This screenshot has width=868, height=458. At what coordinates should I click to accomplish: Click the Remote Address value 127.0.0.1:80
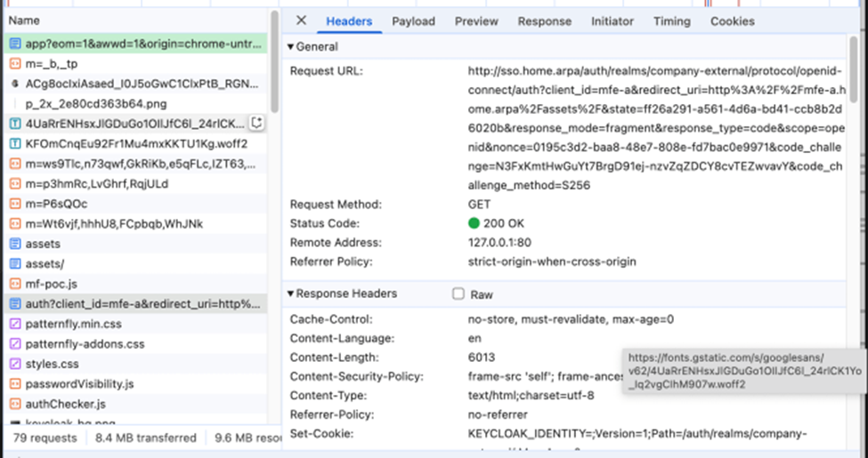[501, 242]
